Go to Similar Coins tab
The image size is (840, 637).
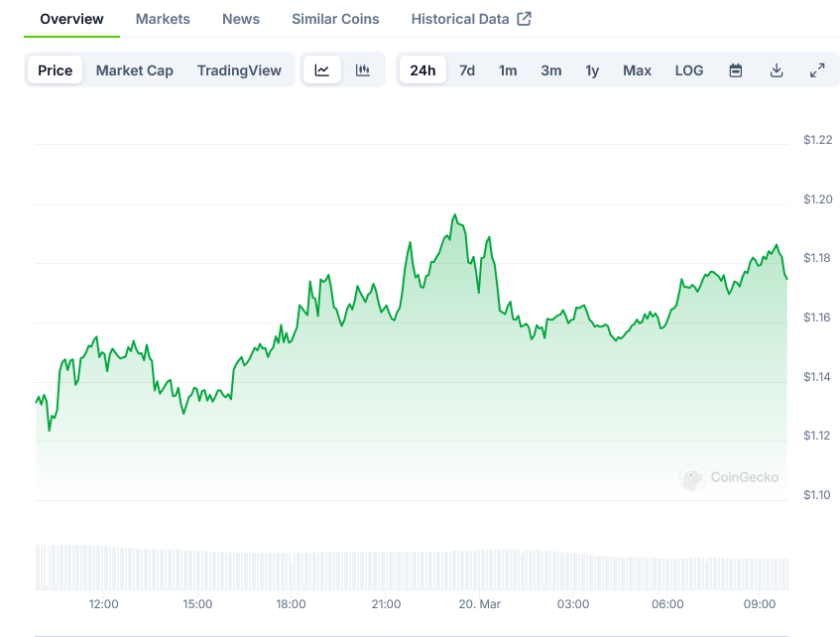coord(335,19)
